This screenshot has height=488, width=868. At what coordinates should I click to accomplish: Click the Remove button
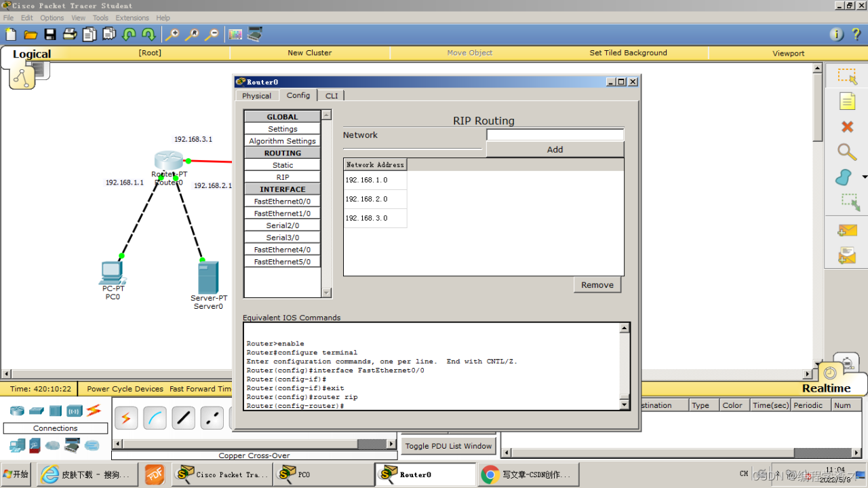pyautogui.click(x=597, y=285)
